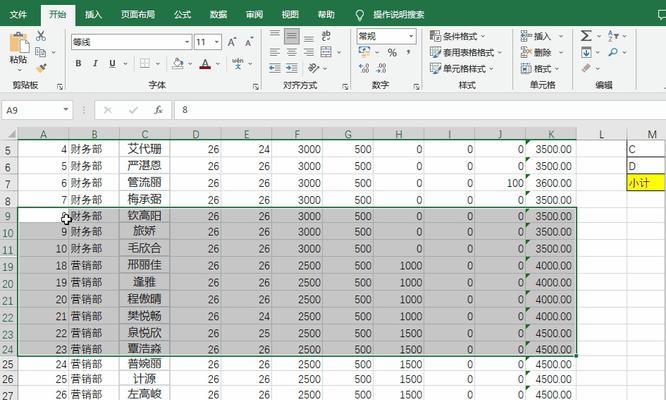Toggle Underline formatting
This screenshot has width=666, height=400.
tap(112, 64)
